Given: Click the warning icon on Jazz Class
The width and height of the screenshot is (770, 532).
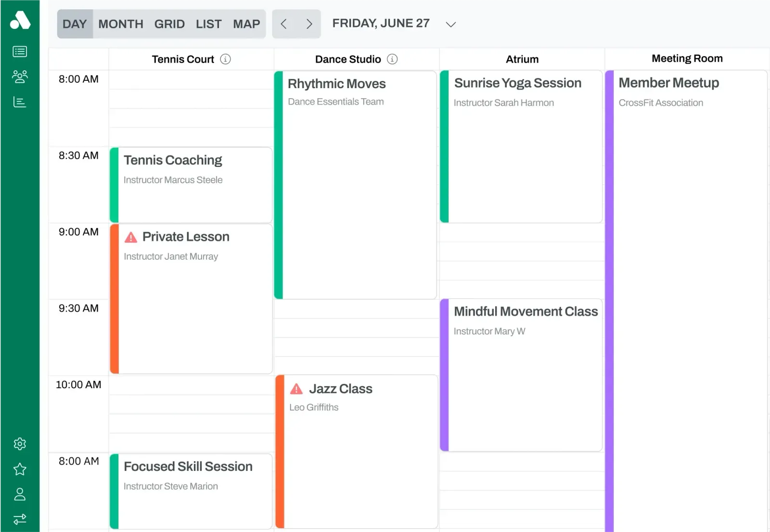Looking at the screenshot, I should point(296,389).
